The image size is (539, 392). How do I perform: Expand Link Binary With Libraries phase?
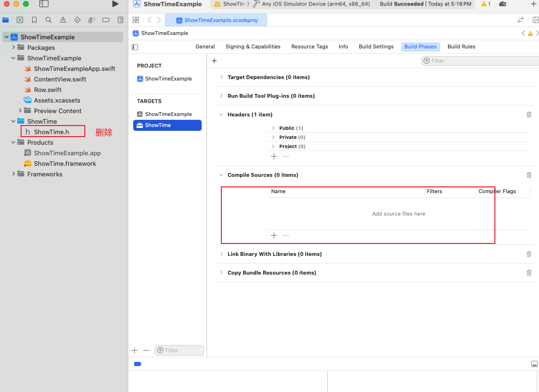pyautogui.click(x=221, y=254)
